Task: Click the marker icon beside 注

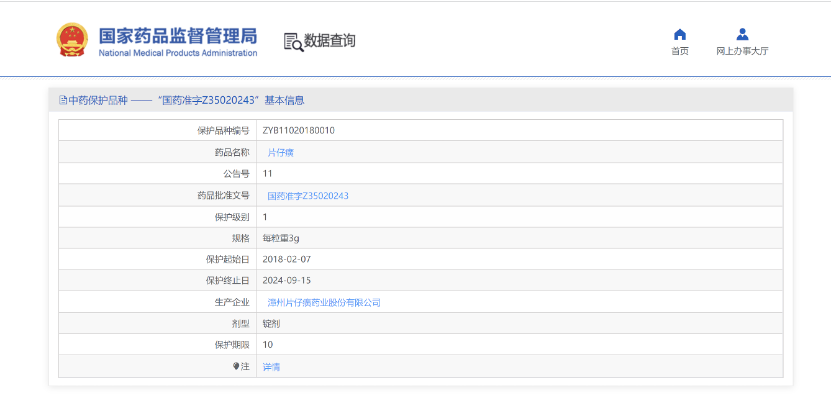Action: click(x=236, y=366)
